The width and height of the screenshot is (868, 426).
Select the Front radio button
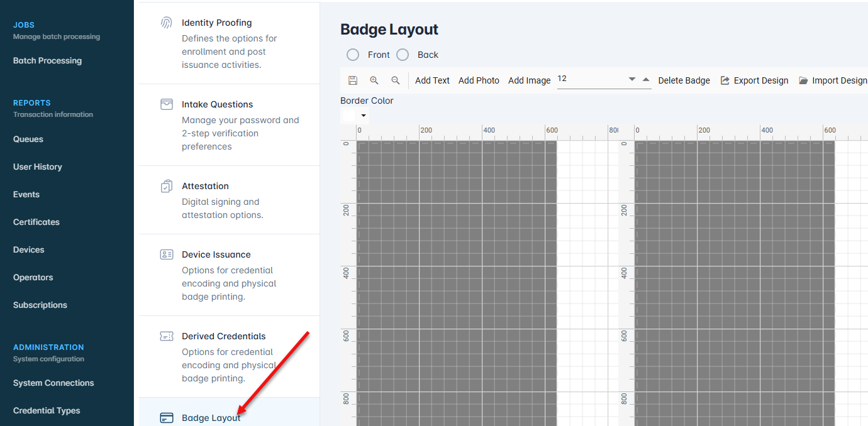click(353, 55)
